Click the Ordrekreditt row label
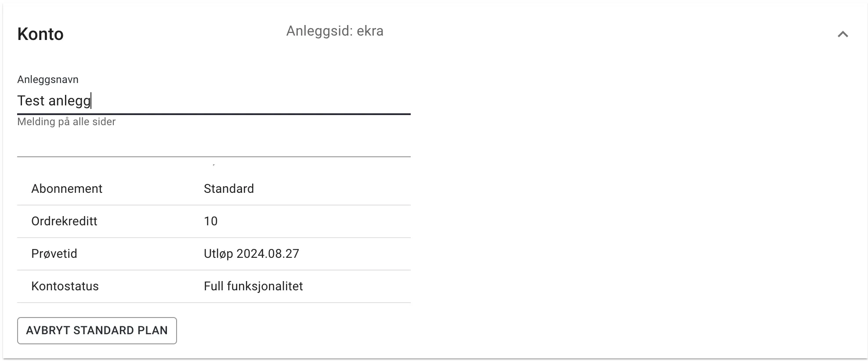 (64, 221)
